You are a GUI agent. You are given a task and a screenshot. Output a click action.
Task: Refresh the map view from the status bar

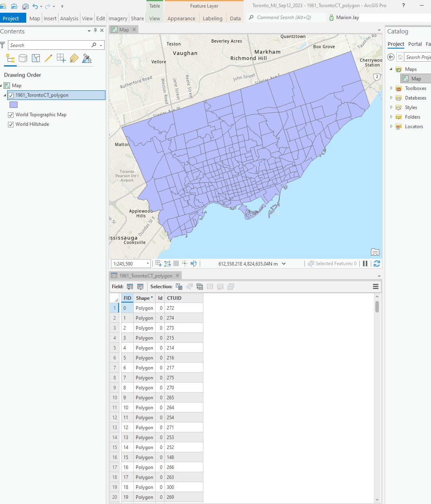376,263
